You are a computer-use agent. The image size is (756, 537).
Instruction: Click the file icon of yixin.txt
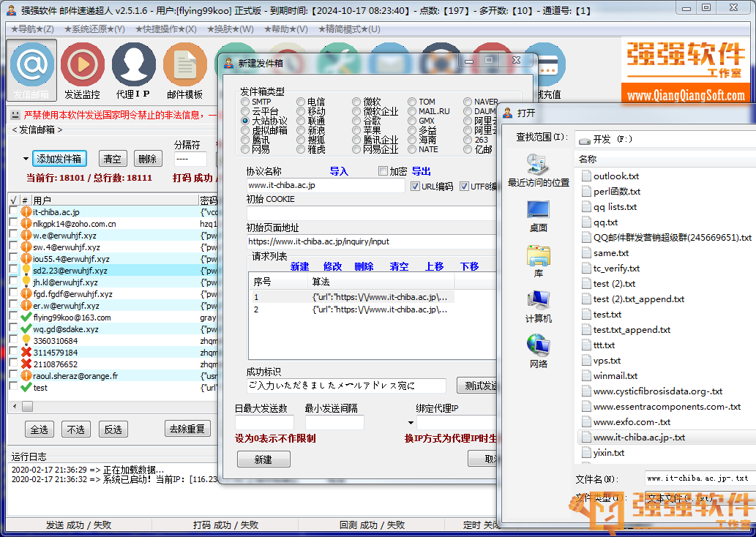585,453
